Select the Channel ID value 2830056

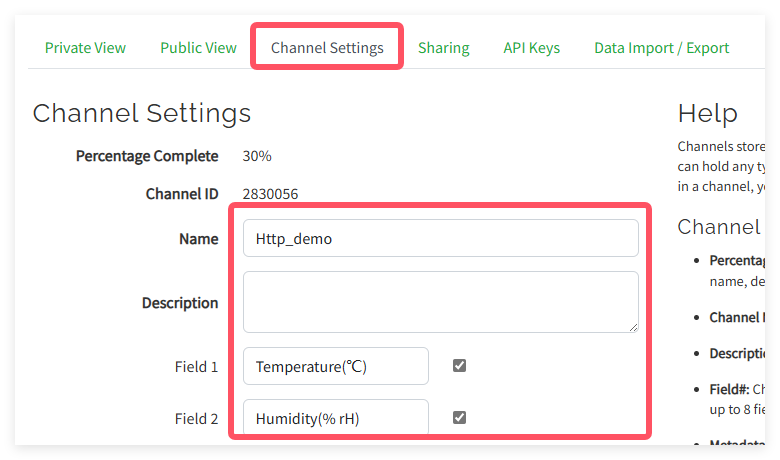[270, 194]
